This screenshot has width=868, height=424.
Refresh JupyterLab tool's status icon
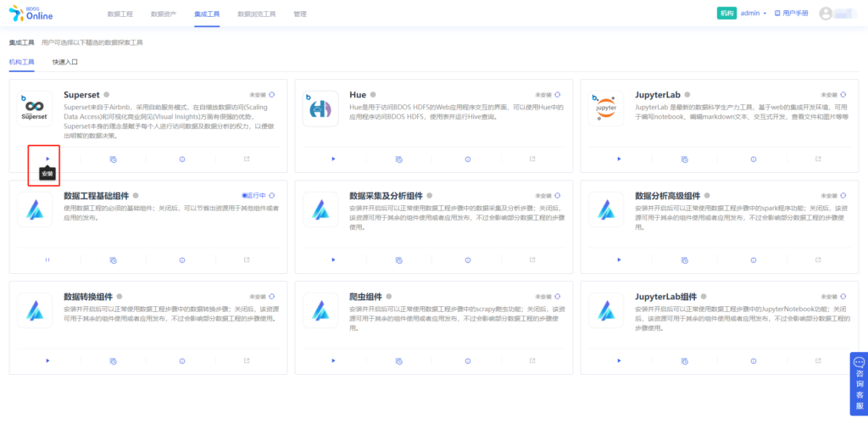coord(843,95)
